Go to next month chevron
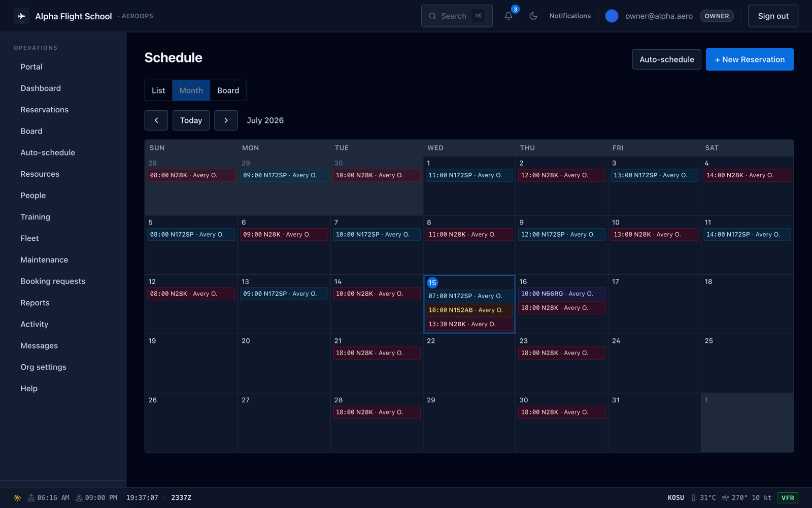 (226, 120)
